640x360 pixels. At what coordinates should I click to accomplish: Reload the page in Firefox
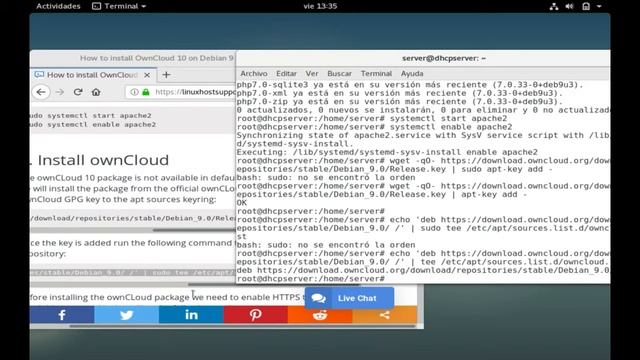coord(78,92)
